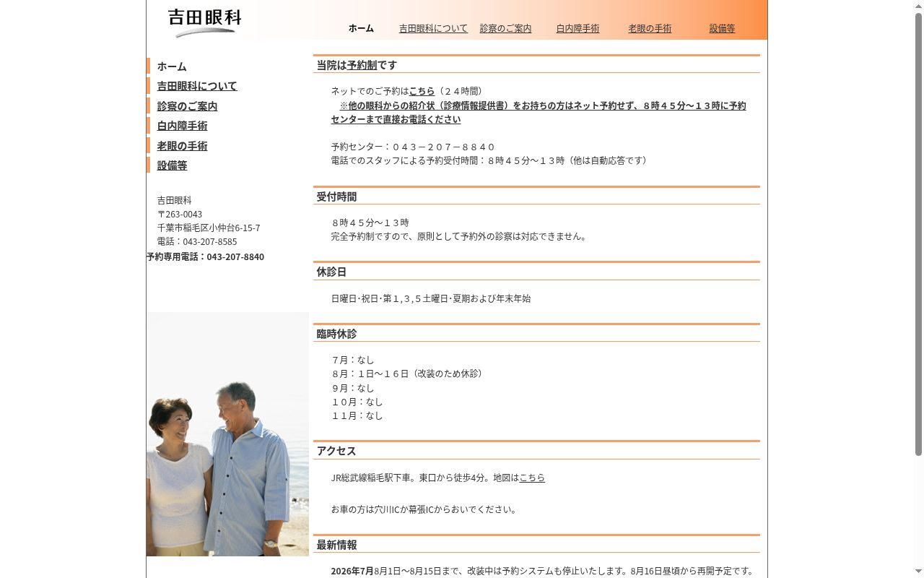Viewport: 924px width, 578px height.
Task: Select 白内障手術 in the left sidebar
Action: click(x=182, y=126)
